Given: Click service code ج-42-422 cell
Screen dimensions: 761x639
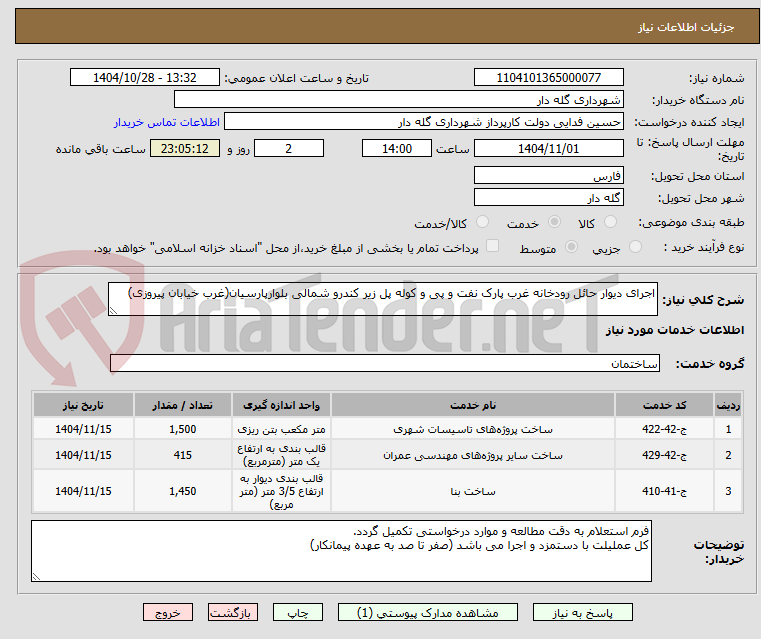Looking at the screenshot, I should 664,429.
